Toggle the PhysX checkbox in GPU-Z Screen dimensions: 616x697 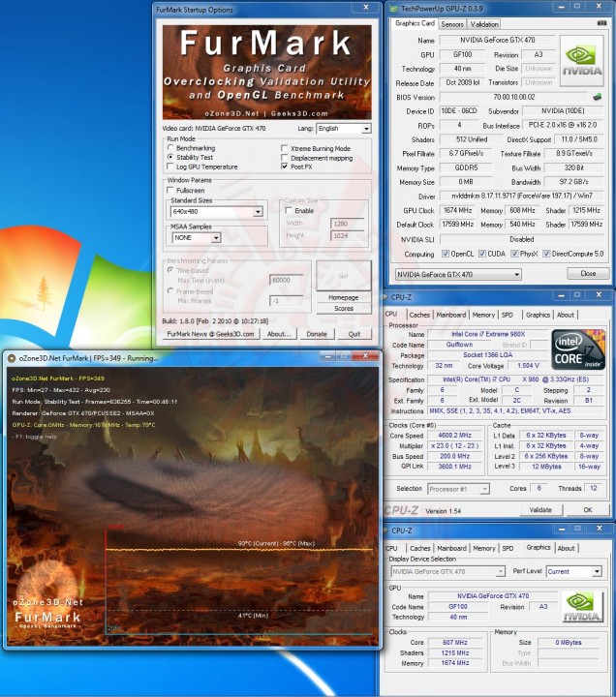514,254
